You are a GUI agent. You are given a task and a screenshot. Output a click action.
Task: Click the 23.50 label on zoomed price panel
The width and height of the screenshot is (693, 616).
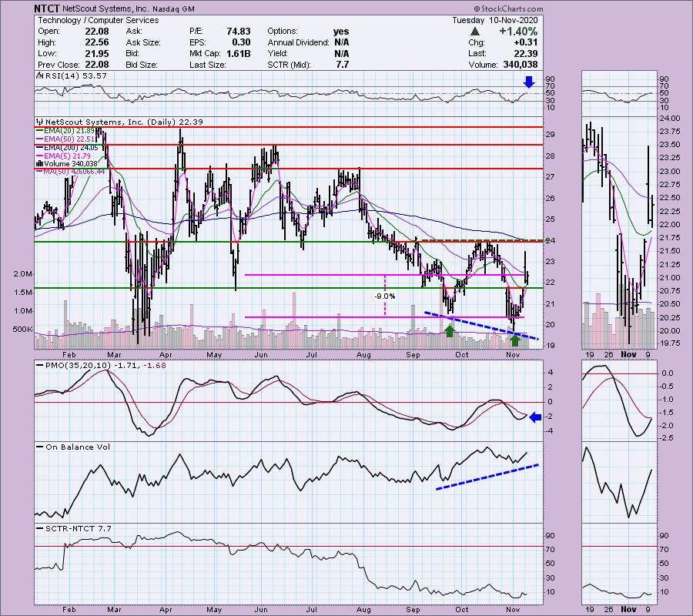tap(670, 145)
